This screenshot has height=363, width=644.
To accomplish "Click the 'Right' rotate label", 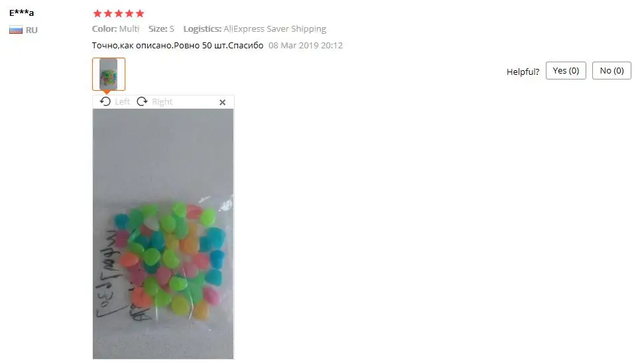I will 162,102.
